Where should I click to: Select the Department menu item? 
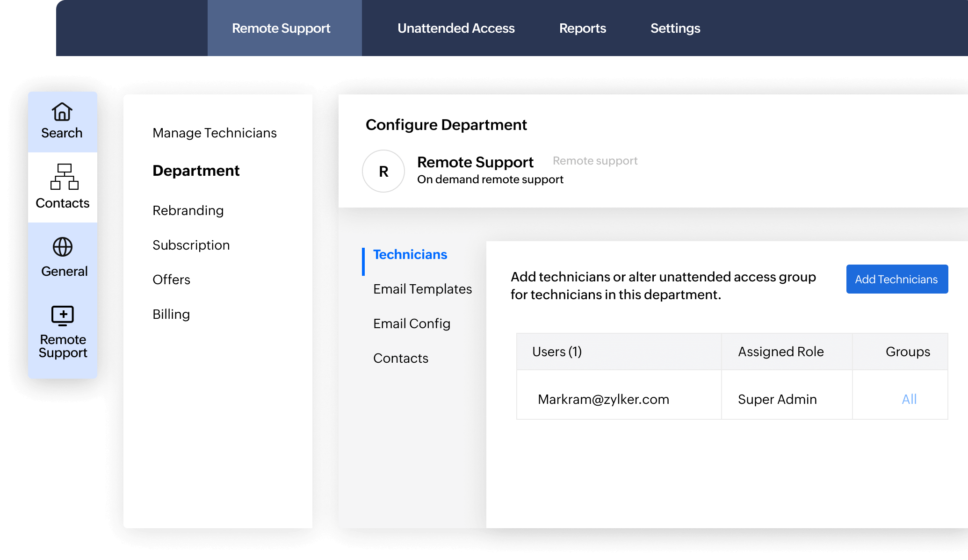(x=196, y=170)
